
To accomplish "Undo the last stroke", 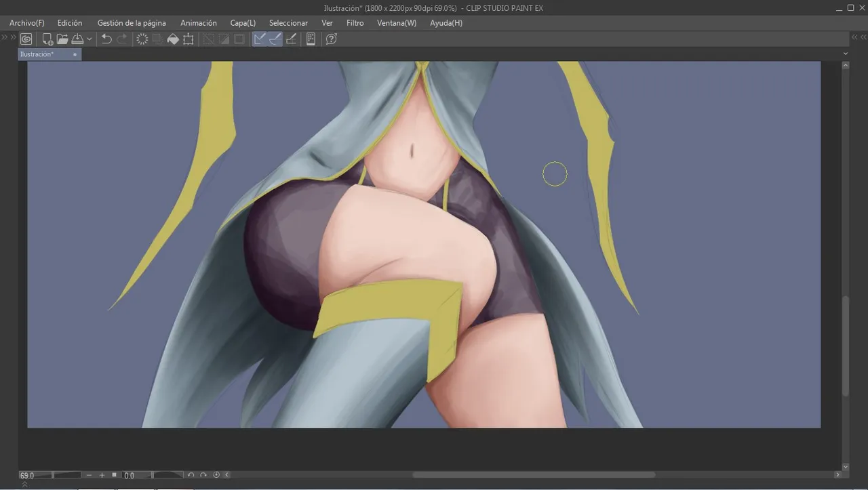I will pyautogui.click(x=106, y=39).
